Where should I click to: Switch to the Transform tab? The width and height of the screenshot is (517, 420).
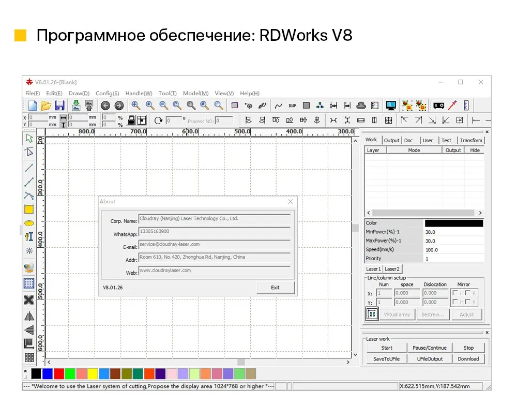tap(471, 140)
